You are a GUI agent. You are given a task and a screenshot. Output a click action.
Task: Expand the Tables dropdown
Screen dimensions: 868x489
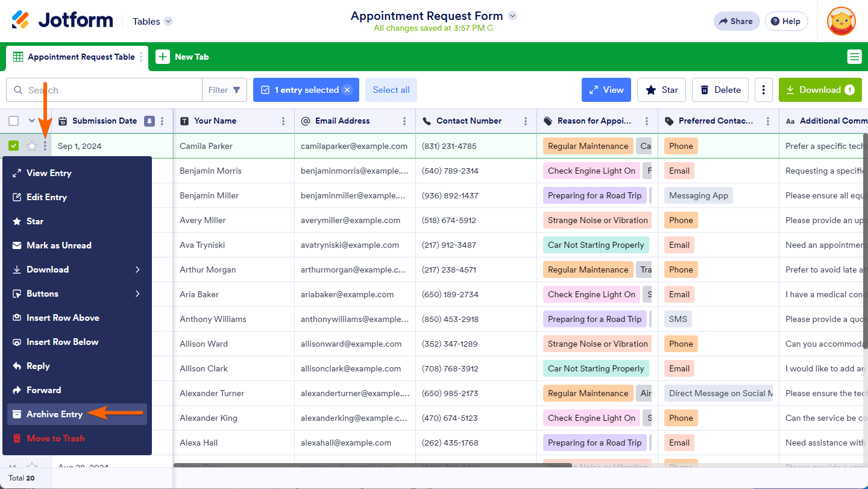(168, 22)
